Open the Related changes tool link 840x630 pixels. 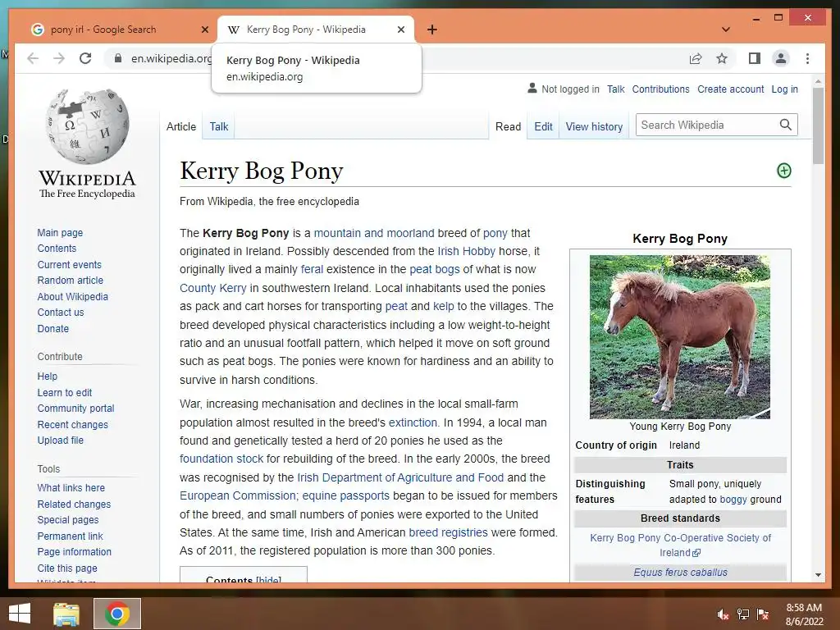coord(74,504)
